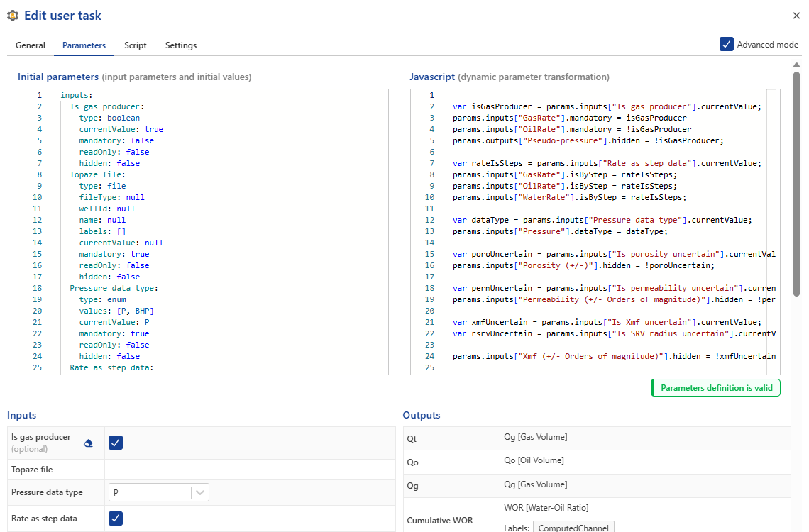
Task: Click the Javascript section heading
Action: pos(432,77)
